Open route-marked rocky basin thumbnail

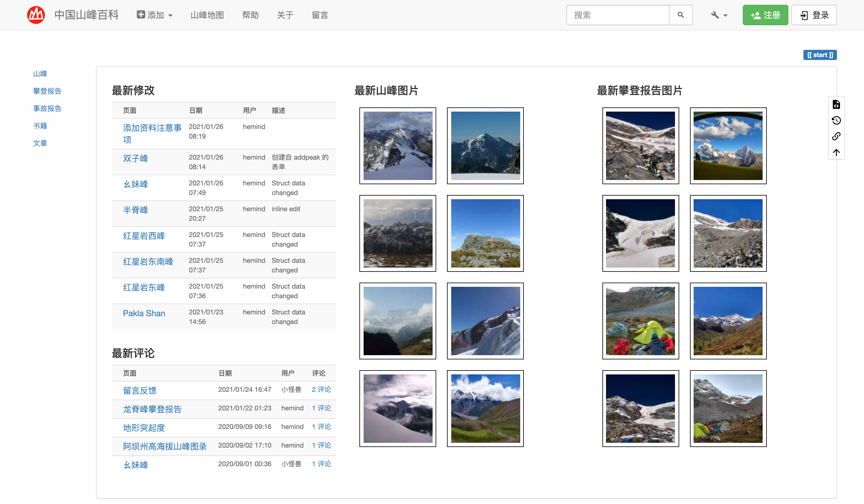[640, 408]
